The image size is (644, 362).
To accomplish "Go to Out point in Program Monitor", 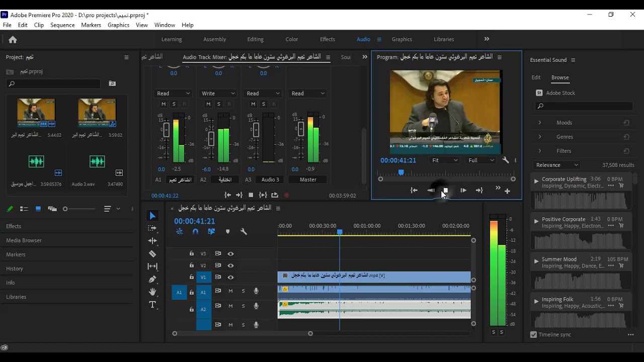I will [479, 191].
